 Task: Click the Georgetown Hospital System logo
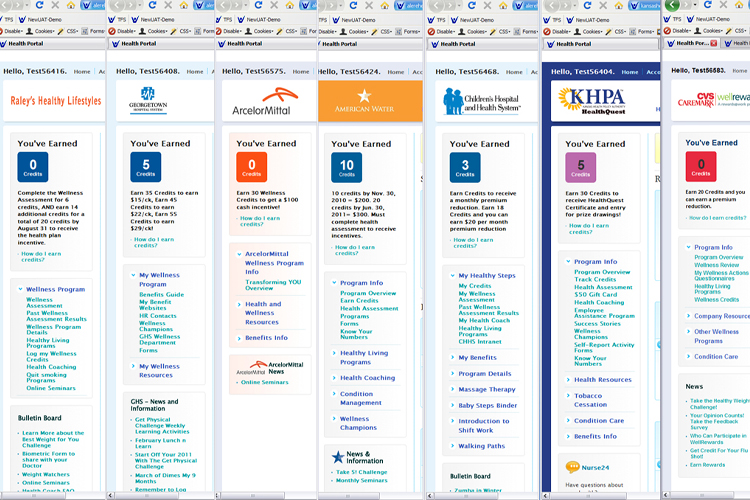point(148,100)
